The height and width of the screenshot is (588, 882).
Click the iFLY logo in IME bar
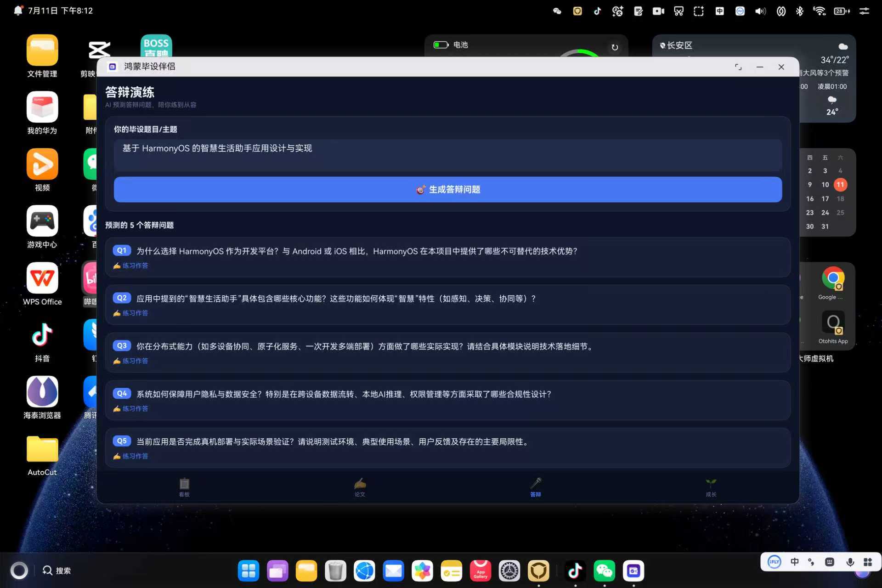tap(775, 562)
